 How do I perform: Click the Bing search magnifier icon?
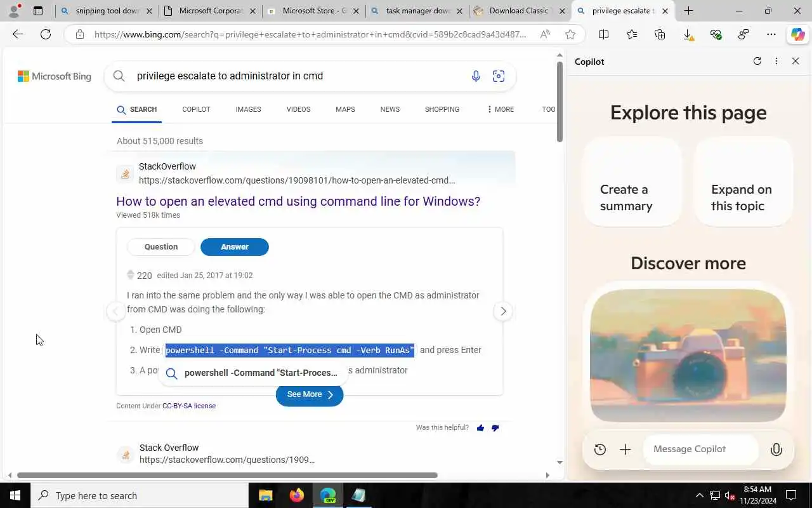[x=119, y=76]
